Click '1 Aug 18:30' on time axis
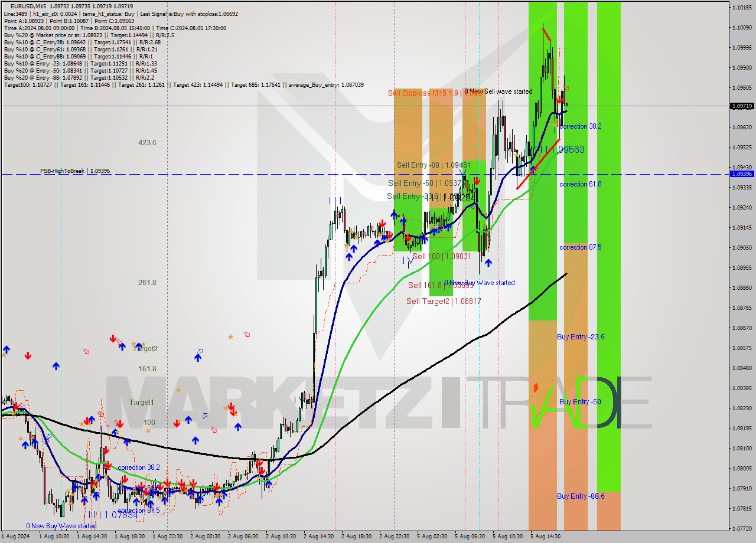The image size is (756, 543). [x=129, y=537]
